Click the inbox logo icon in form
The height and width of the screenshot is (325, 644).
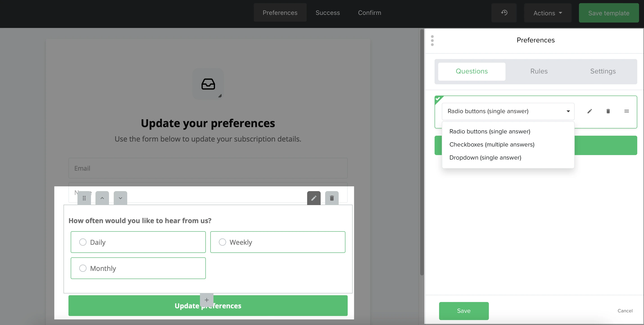point(208,84)
